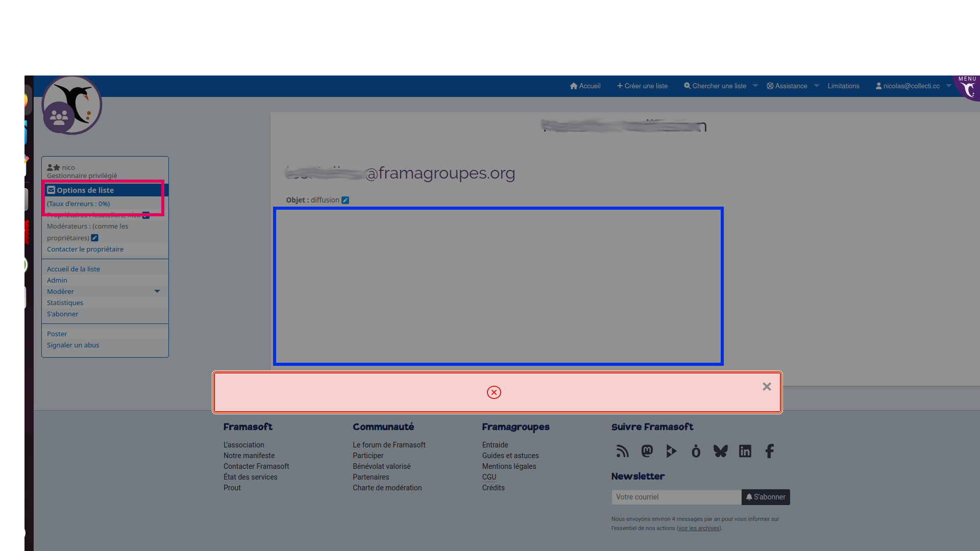Open the Mastodon social icon
This screenshot has width=980, height=551.
[x=647, y=451]
